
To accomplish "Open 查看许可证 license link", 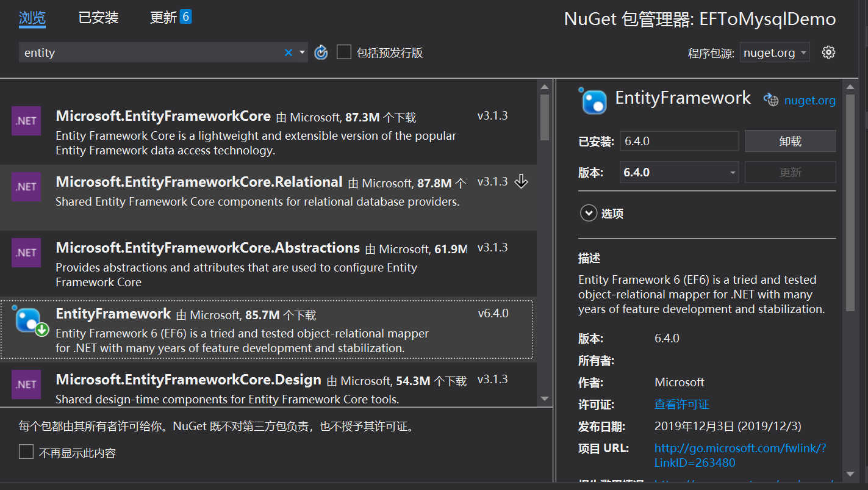I will [x=682, y=404].
